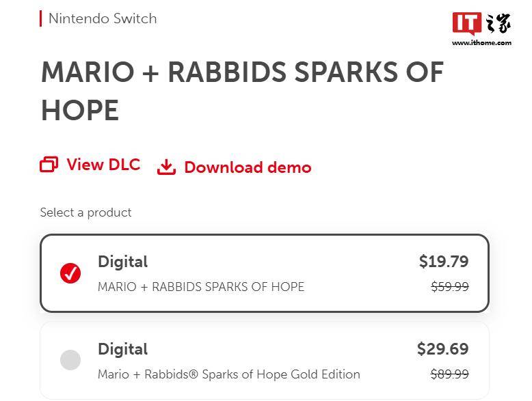
Task: Click the Download demo arrow icon
Action: [166, 167]
